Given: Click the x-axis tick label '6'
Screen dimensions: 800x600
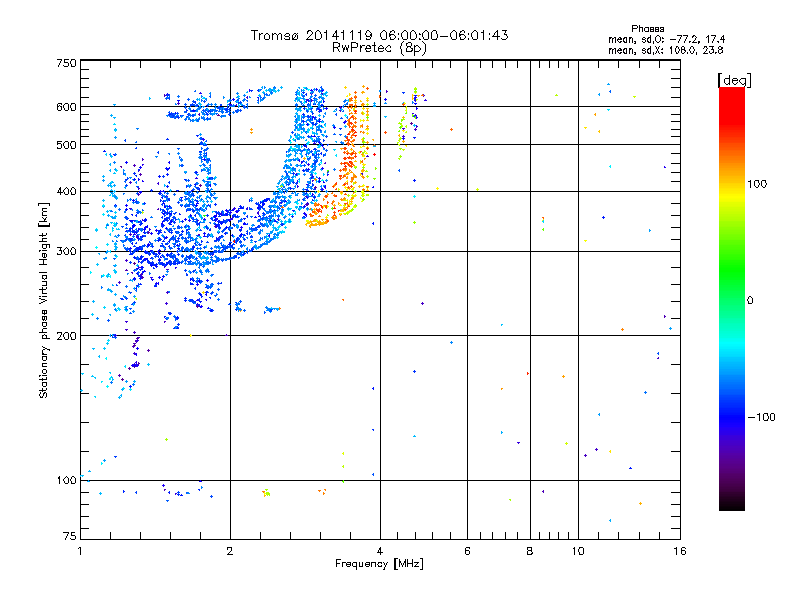Looking at the screenshot, I should point(467,551).
